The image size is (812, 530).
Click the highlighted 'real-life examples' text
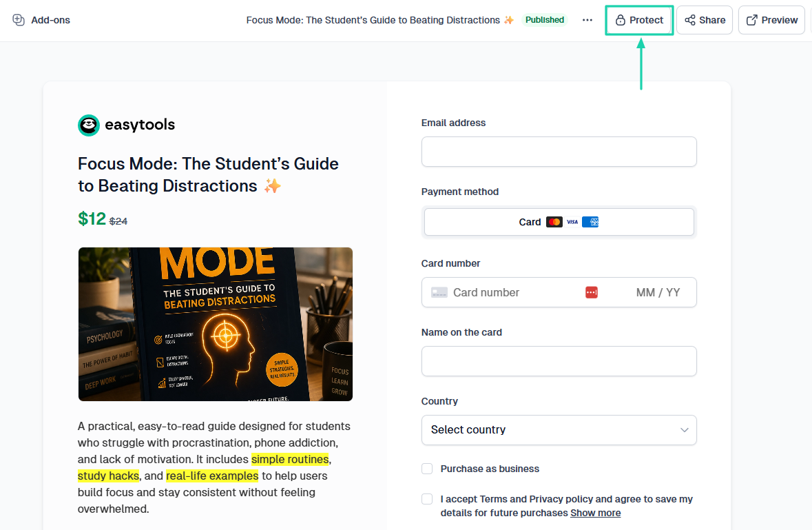click(212, 476)
